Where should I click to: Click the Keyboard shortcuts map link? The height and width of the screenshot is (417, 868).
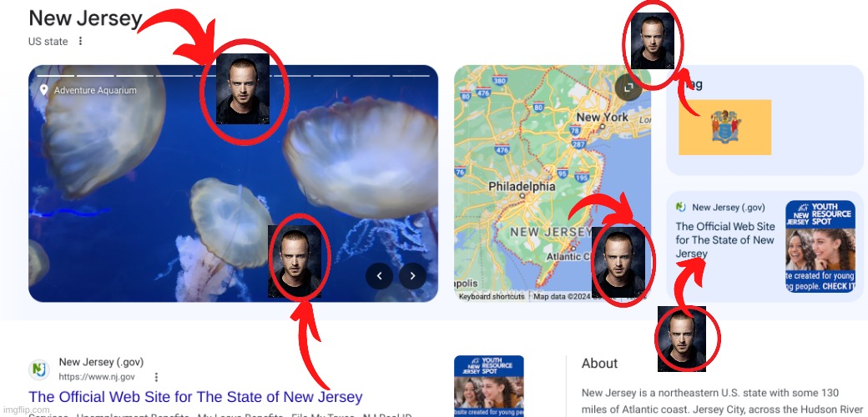pyautogui.click(x=492, y=297)
